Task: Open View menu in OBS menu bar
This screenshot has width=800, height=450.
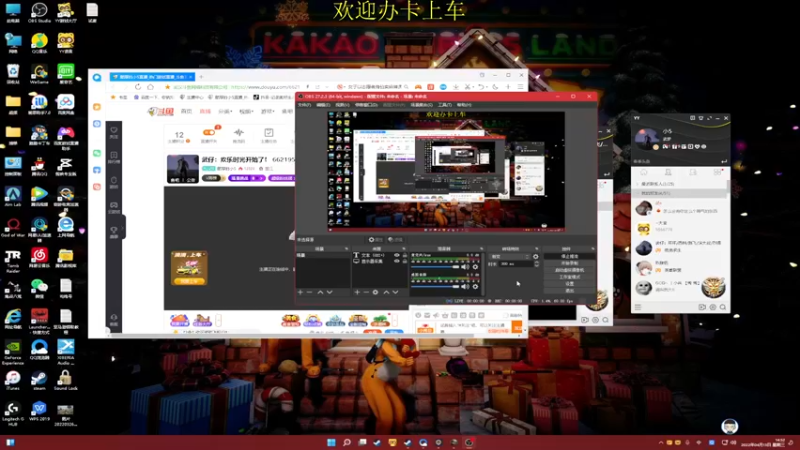Action: click(x=342, y=105)
